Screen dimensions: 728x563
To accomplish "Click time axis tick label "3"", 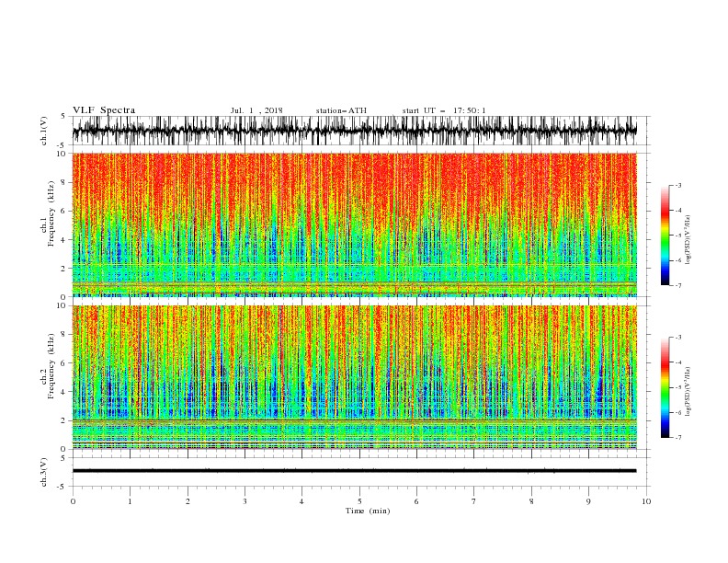I will (x=245, y=501).
